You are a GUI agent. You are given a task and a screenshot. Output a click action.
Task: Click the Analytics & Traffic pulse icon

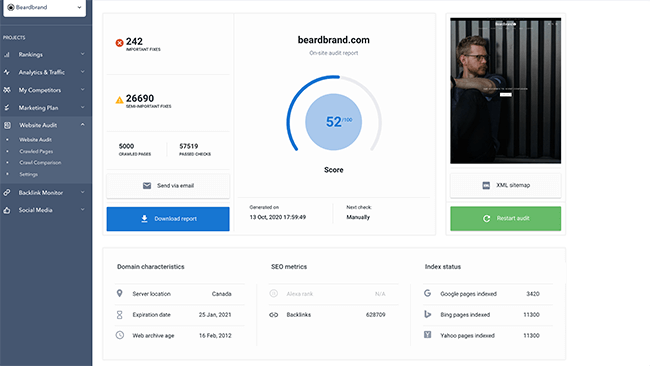click(7, 72)
